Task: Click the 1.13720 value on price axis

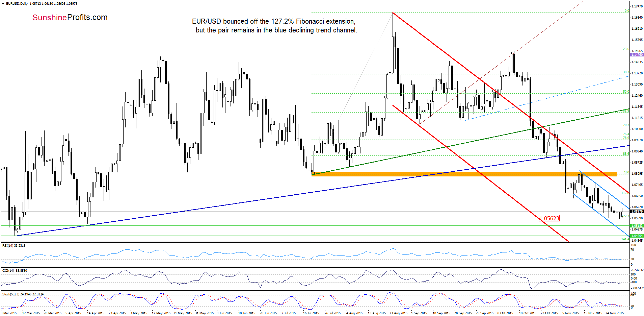Action: pyautogui.click(x=637, y=73)
